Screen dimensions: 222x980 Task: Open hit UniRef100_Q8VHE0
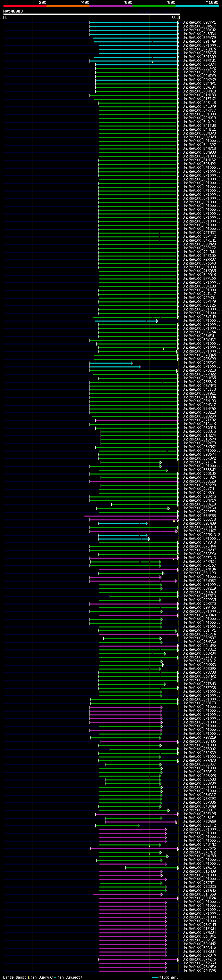(x=199, y=967)
